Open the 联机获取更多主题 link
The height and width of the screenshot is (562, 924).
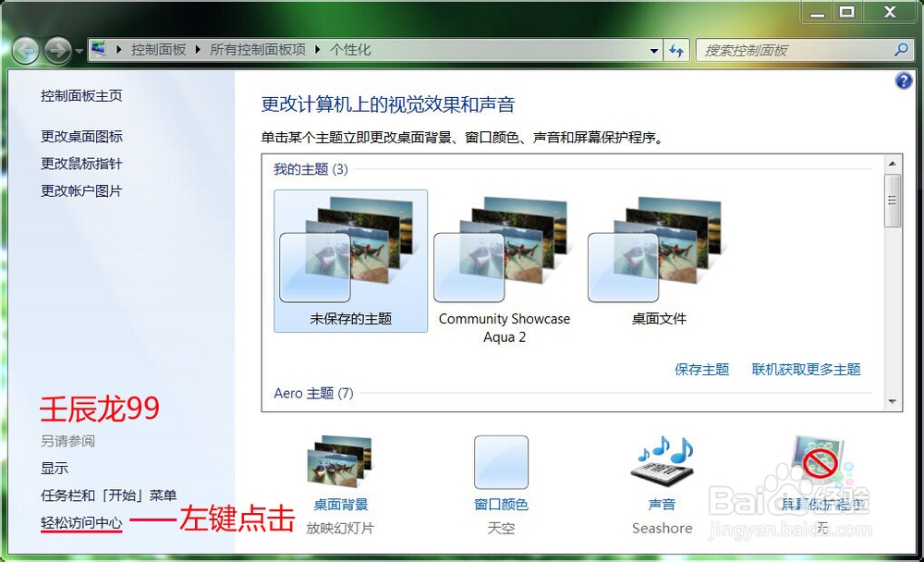[x=805, y=369]
